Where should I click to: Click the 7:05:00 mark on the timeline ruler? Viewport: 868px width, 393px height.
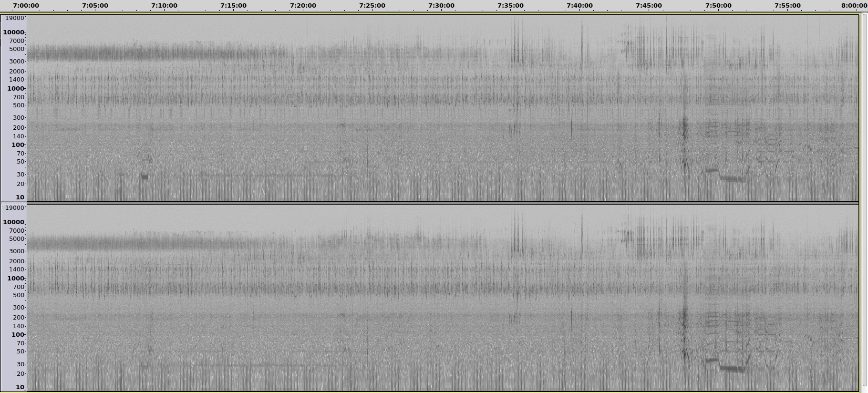95,6
